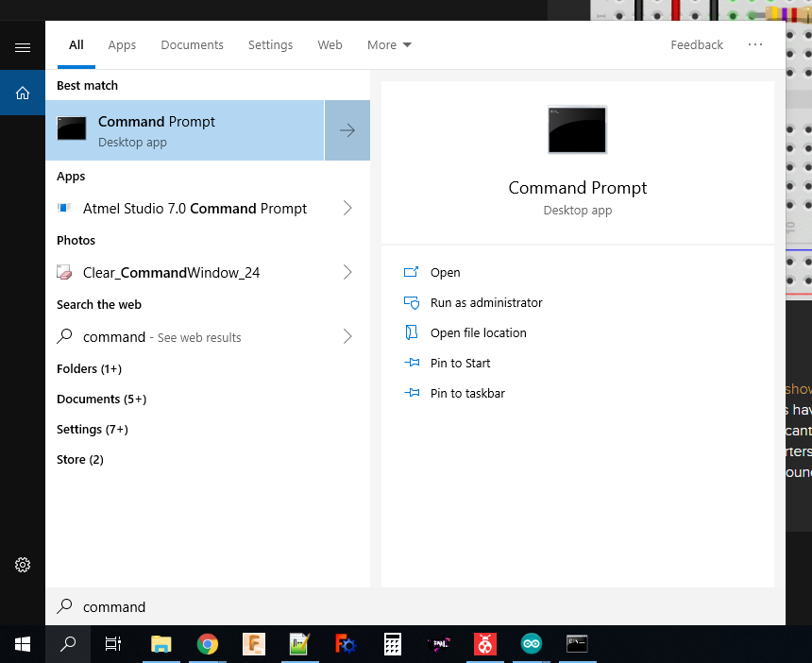Open search settings via the gear icon
Viewport: 812px width, 663px height.
tap(23, 565)
